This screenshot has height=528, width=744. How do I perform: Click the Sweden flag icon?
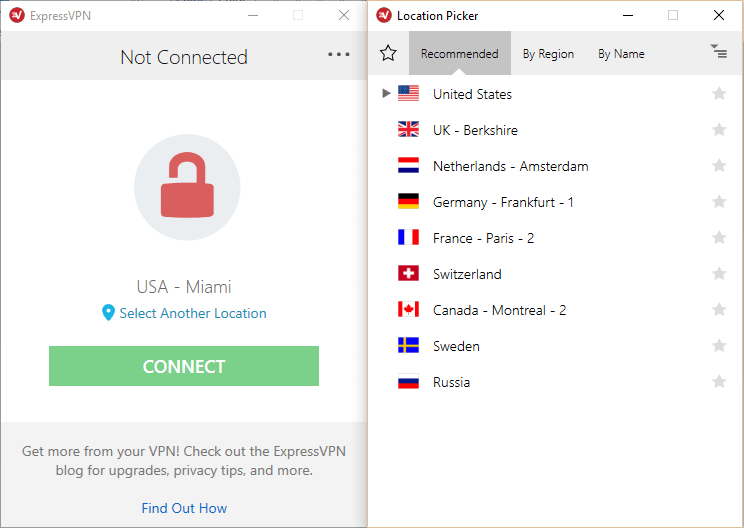(408, 346)
